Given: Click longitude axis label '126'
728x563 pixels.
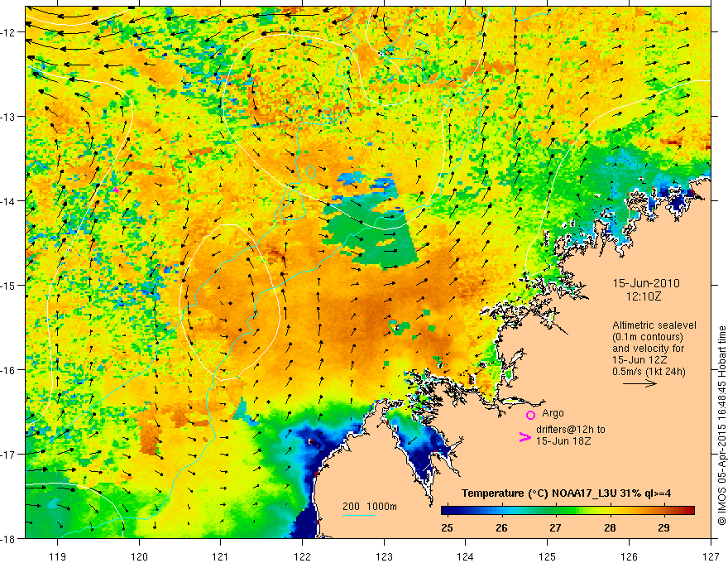Looking at the screenshot, I should (629, 556).
